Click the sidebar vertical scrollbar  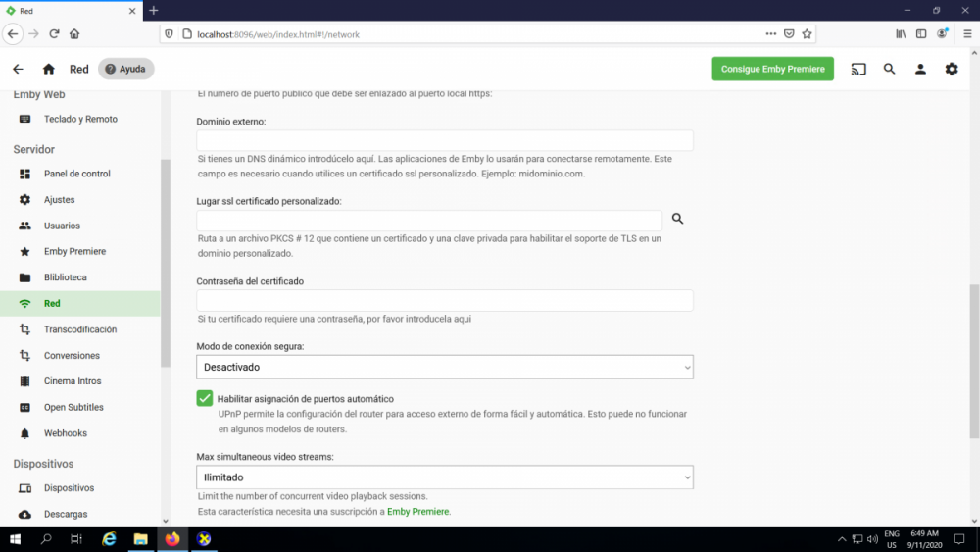166,263
